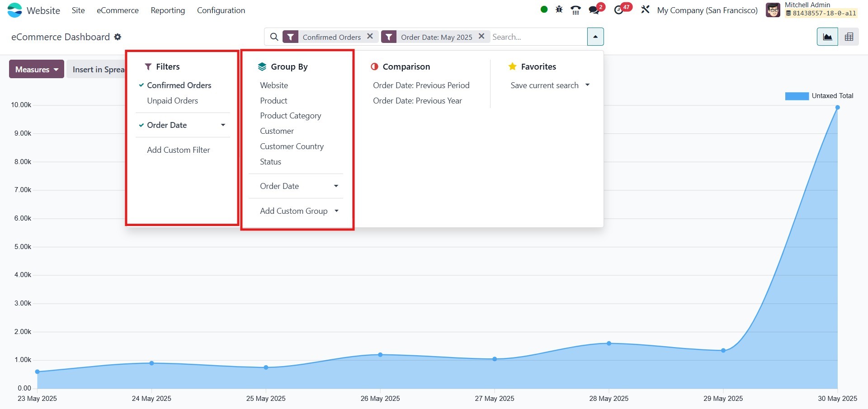Click the Search input field
868x409 pixels.
538,37
